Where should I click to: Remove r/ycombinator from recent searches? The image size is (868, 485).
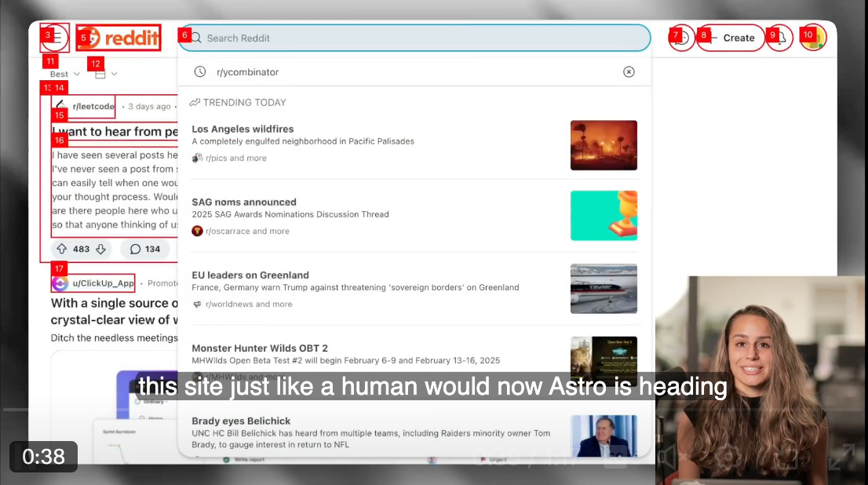pos(629,72)
